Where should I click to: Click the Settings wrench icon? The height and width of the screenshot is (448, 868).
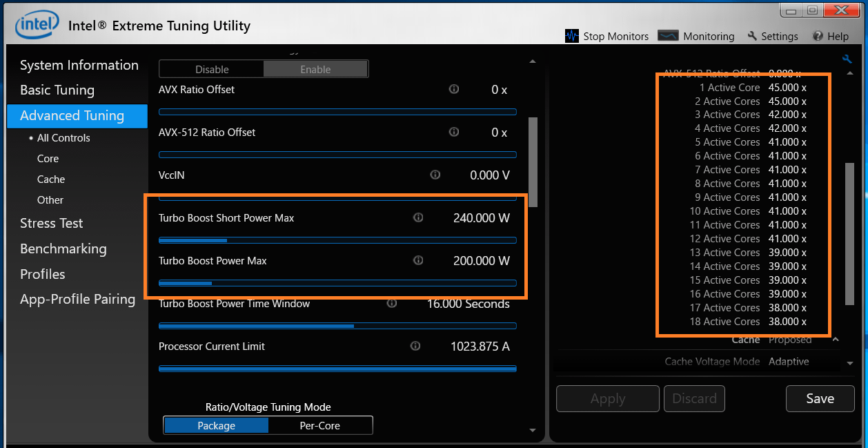[x=752, y=36]
